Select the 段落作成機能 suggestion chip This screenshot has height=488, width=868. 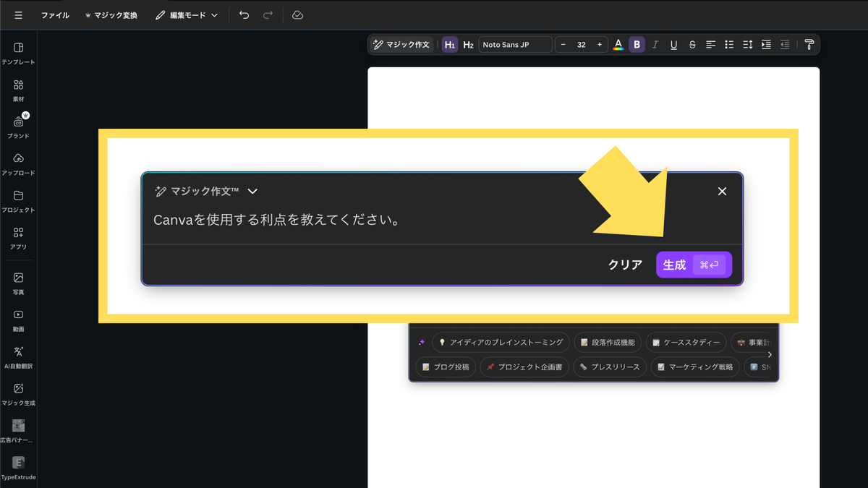point(608,342)
